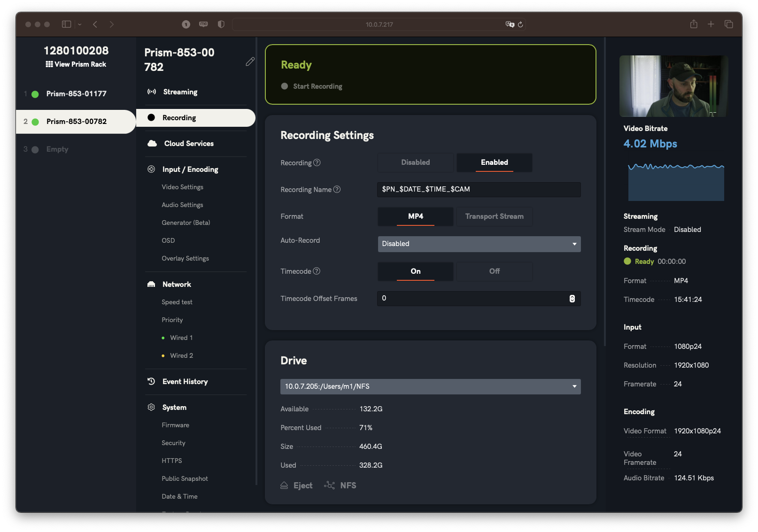Click the help icon next to Recording
The image size is (758, 532).
317,162
